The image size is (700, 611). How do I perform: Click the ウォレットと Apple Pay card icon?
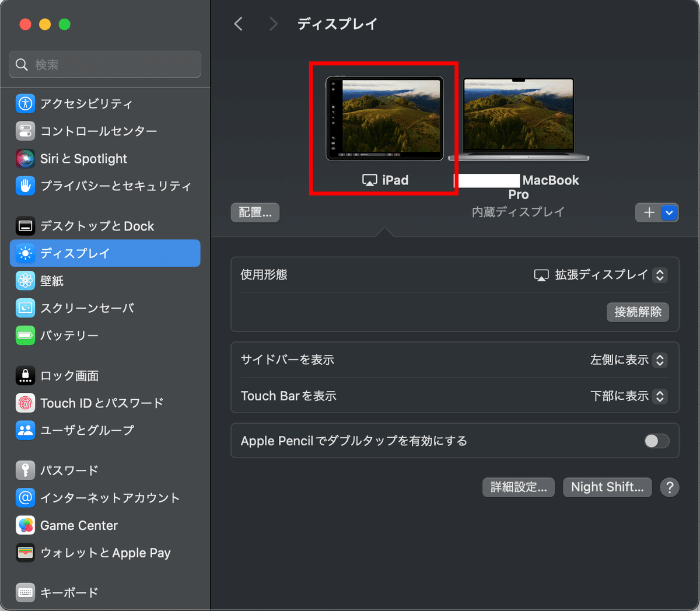pos(25,553)
